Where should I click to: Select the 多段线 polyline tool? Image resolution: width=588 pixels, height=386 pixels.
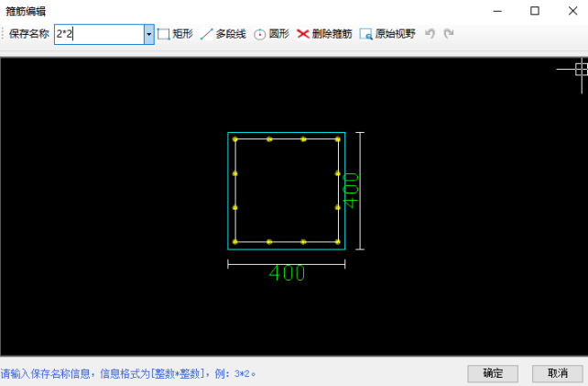pos(223,34)
